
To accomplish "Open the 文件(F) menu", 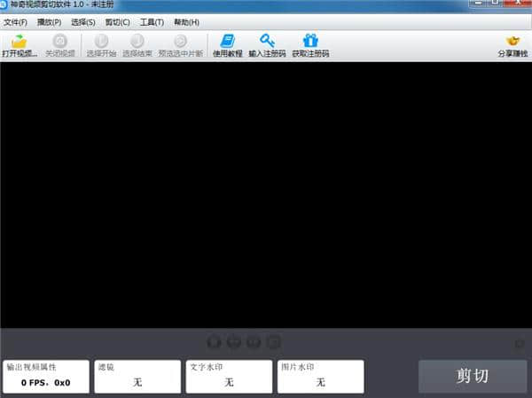I will (x=15, y=21).
